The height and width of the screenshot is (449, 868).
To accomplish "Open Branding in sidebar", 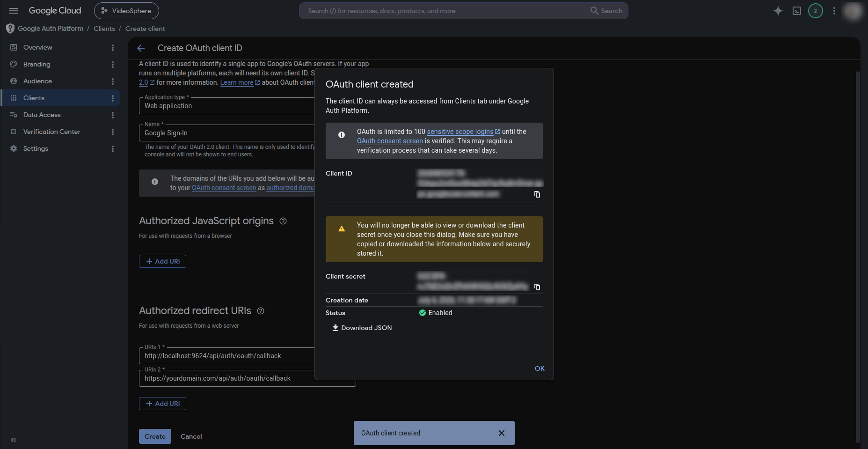I will (x=36, y=64).
